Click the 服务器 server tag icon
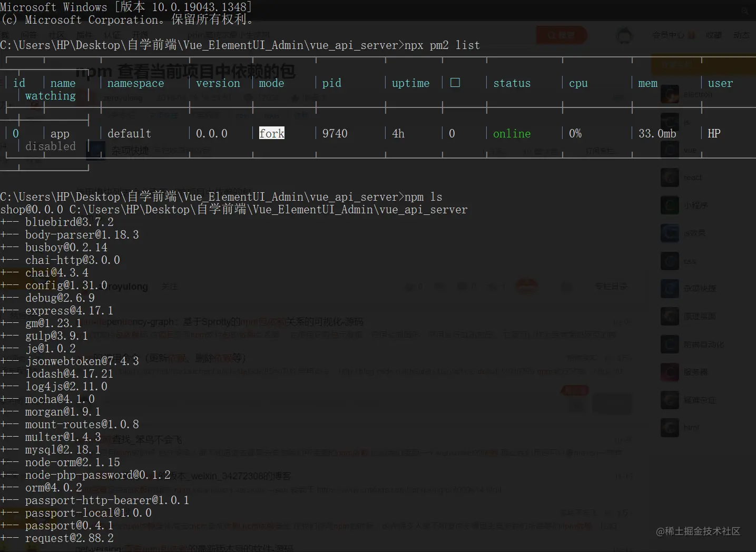Screen dimensions: 756x552 point(670,372)
